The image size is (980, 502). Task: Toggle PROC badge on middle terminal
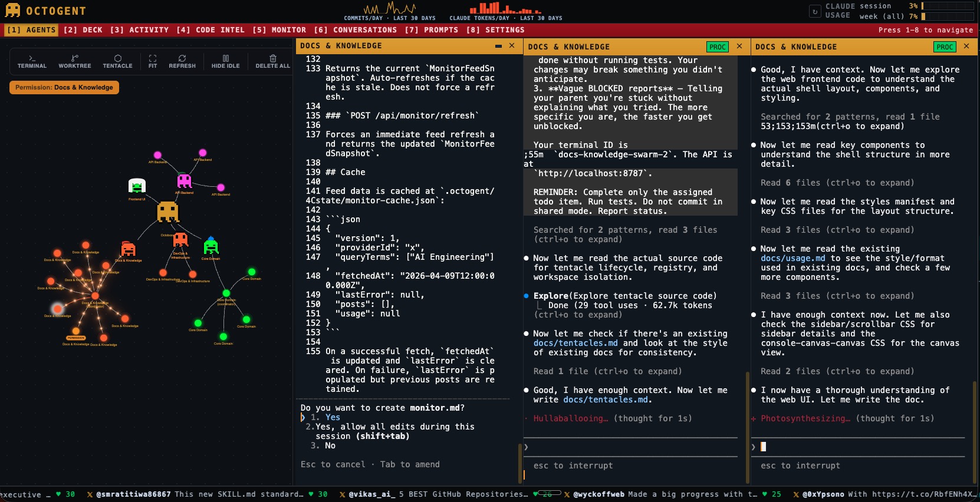pyautogui.click(x=718, y=47)
